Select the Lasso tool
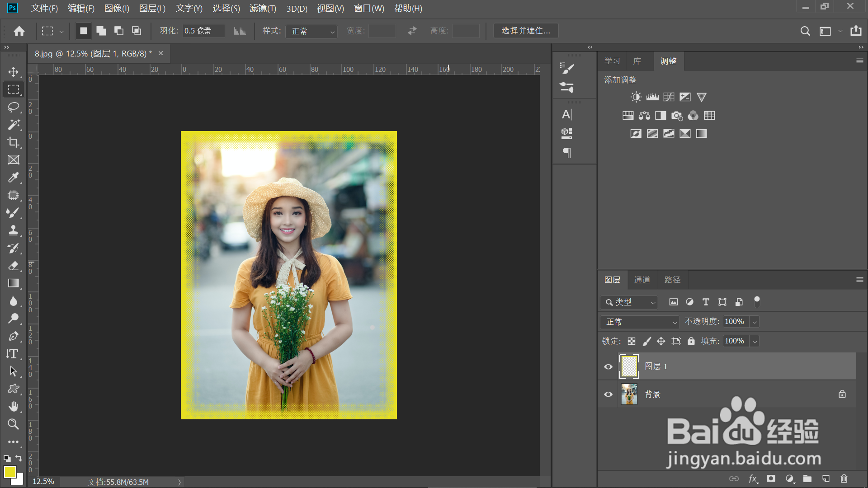Viewport: 868px width, 488px height. [x=13, y=107]
